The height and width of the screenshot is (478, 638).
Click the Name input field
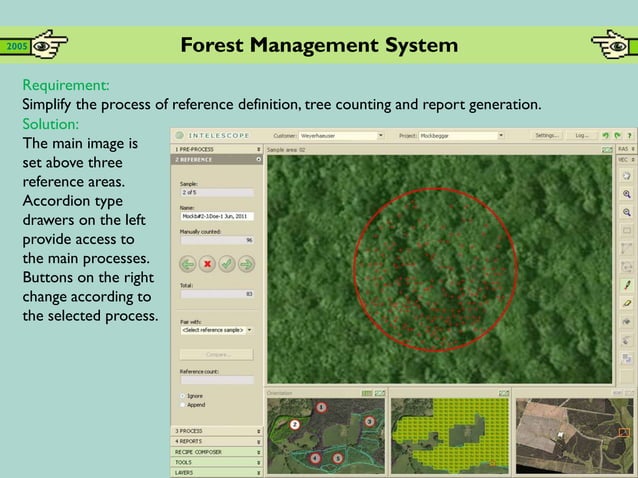tap(217, 216)
